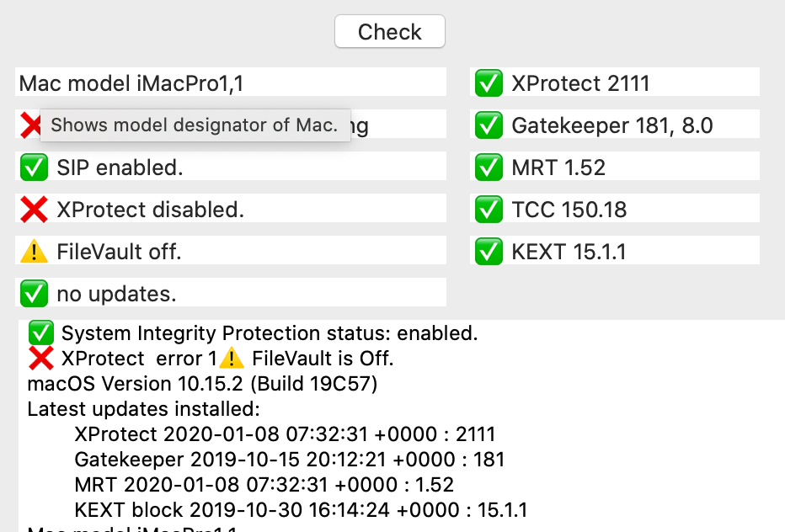The width and height of the screenshot is (785, 532).
Task: Click the checkmark before System Integrity Protection status
Action: [41, 333]
